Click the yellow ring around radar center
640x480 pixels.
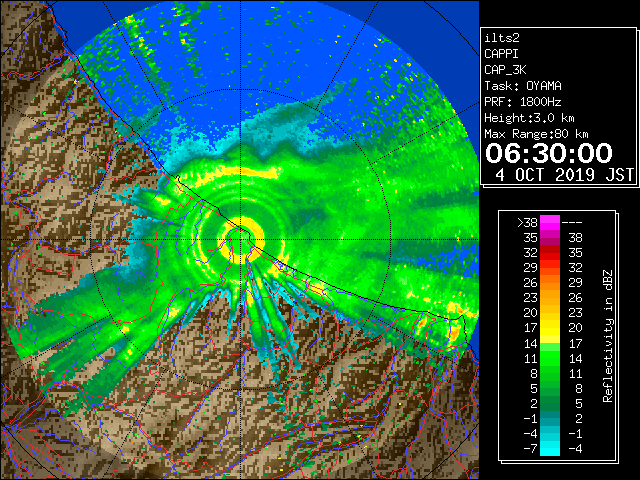(x=242, y=240)
